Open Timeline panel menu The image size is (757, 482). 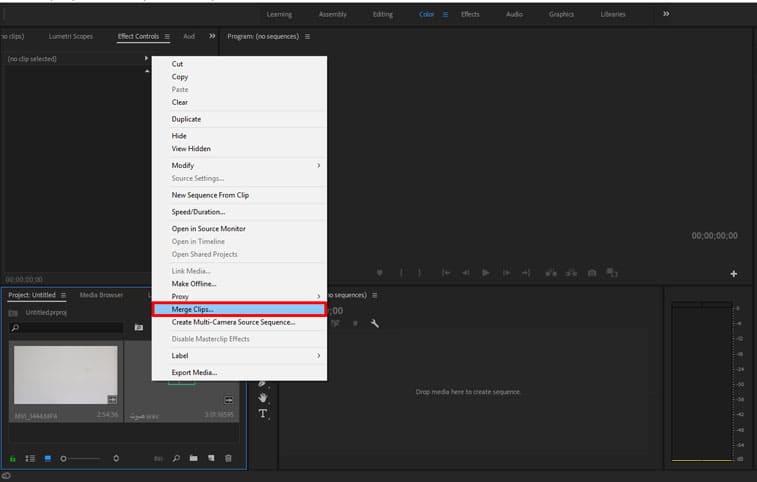click(x=375, y=295)
